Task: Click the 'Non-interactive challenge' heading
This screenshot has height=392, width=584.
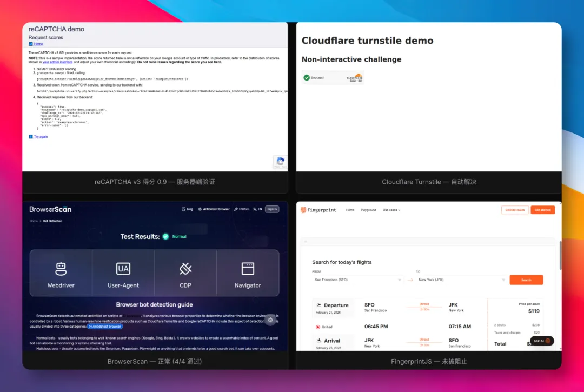Action: coord(351,59)
